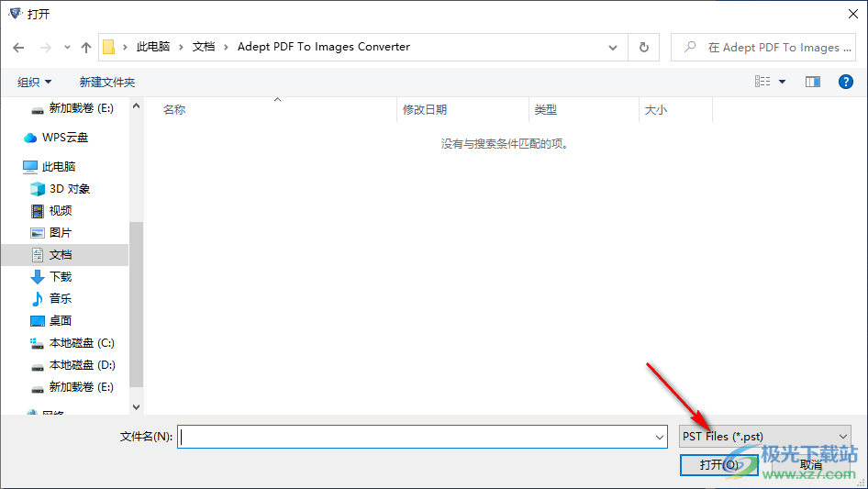Click the navigation pane scrollbar thumb
The image size is (868, 489).
pos(136,305)
